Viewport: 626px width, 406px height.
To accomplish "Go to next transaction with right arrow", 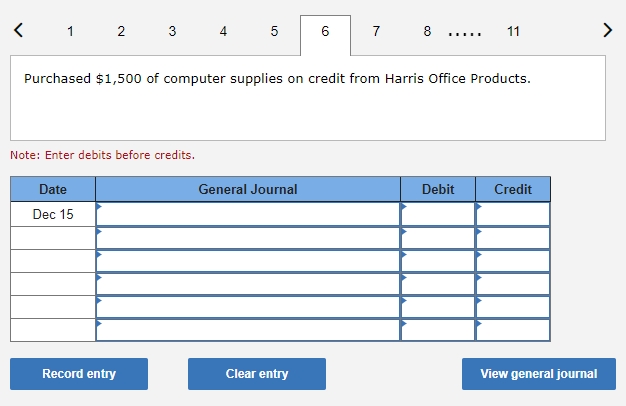I will (x=607, y=30).
